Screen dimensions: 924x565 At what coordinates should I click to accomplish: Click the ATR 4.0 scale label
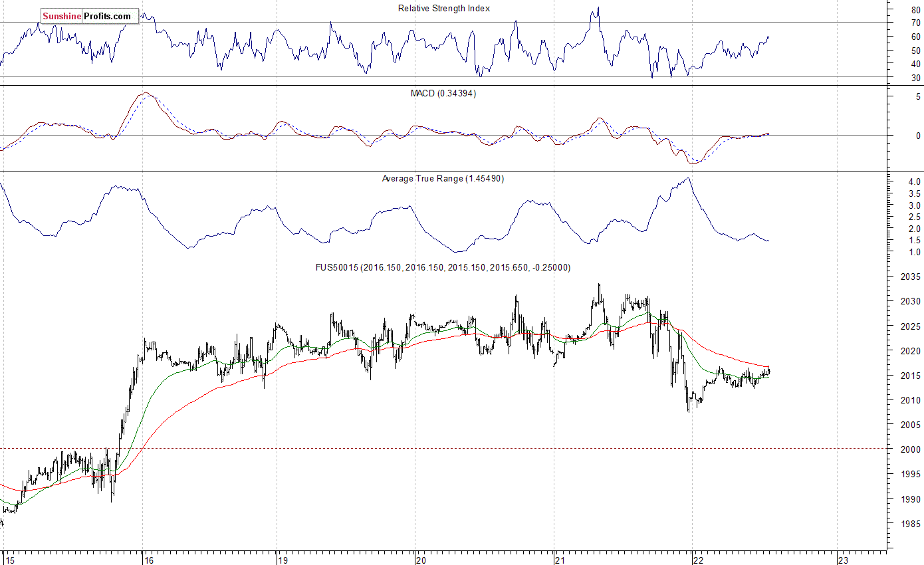pos(914,181)
